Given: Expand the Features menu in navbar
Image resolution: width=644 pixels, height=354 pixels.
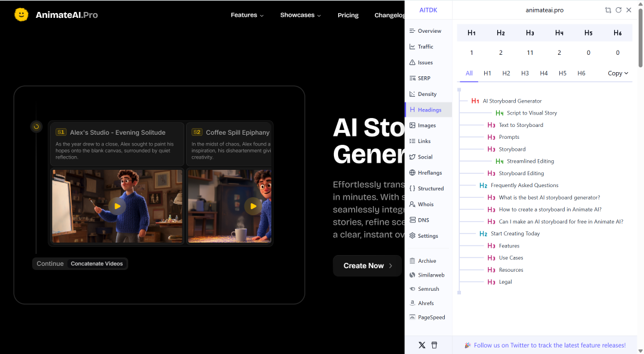Looking at the screenshot, I should (x=247, y=15).
